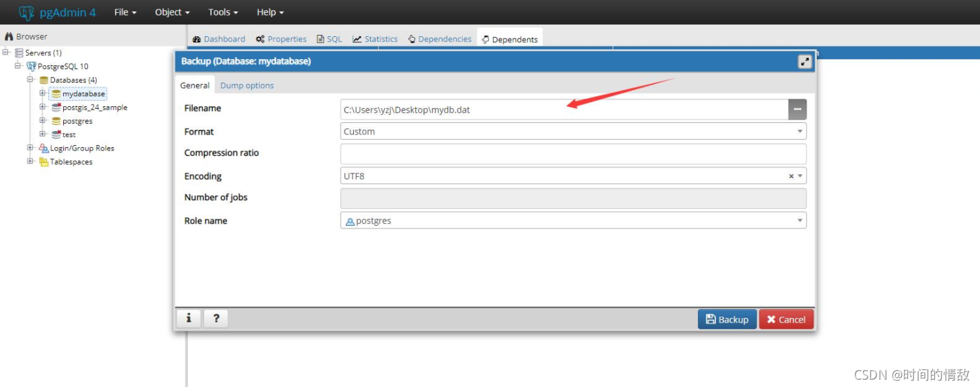Collapse the Databases (4) node

(x=30, y=79)
